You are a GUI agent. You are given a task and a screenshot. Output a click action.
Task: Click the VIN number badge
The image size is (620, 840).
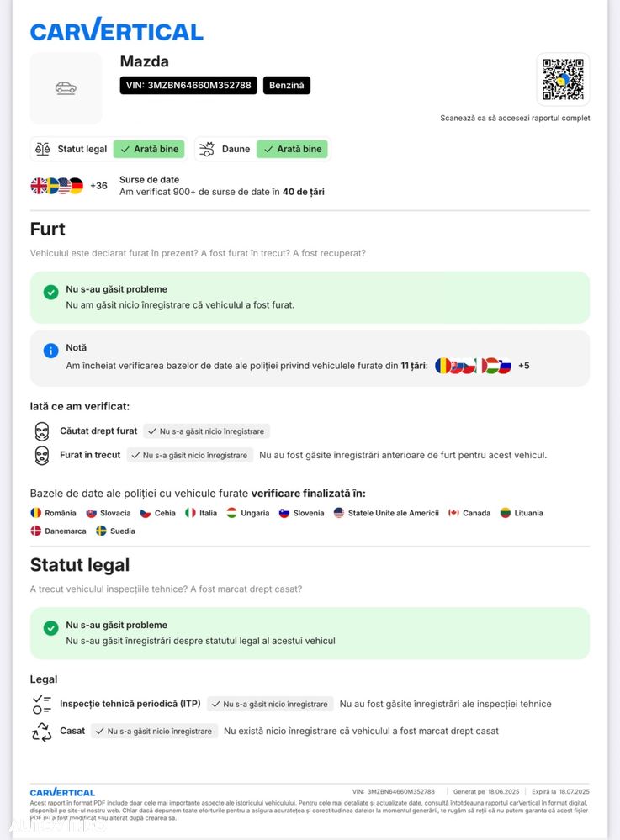tap(188, 85)
